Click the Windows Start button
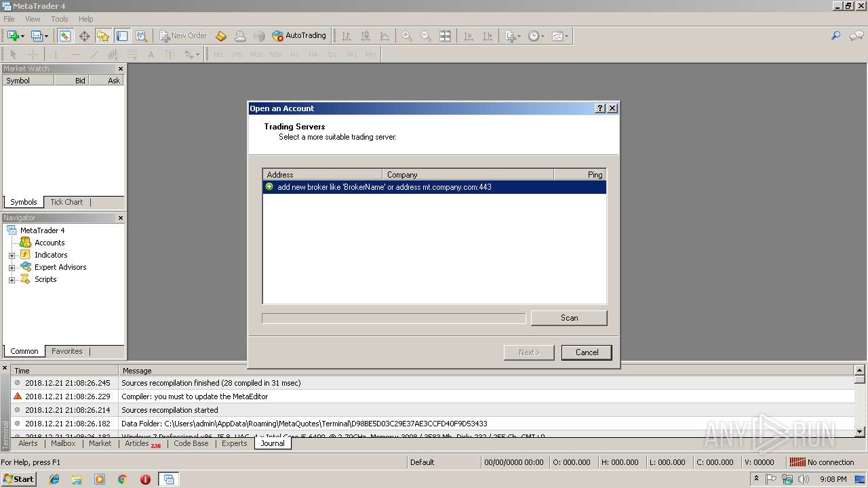The height and width of the screenshot is (488, 868). [18, 479]
